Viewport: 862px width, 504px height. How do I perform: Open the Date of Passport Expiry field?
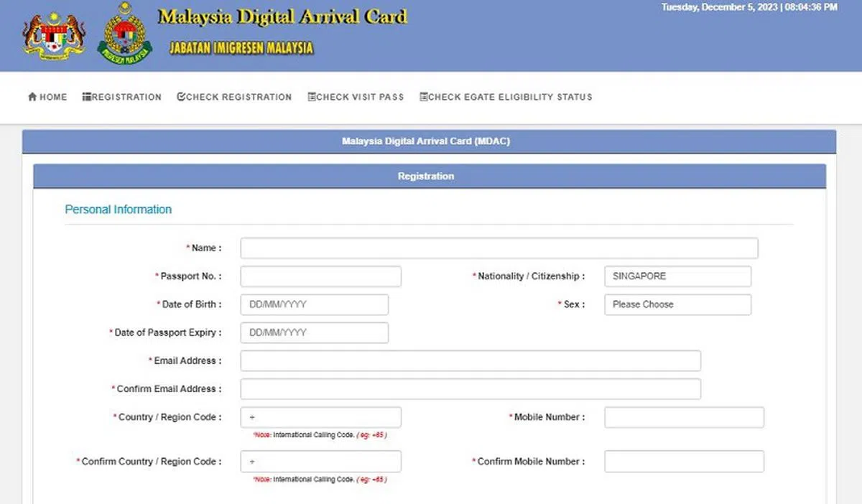click(314, 332)
